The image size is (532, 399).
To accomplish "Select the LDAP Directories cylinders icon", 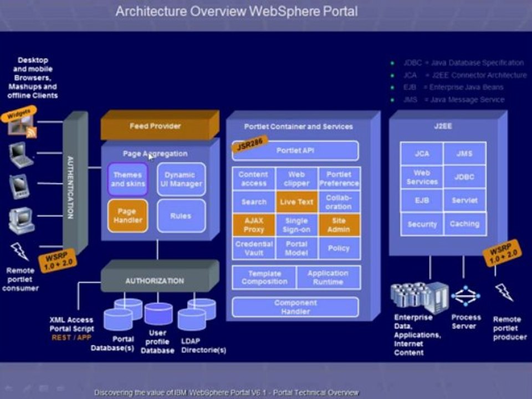I will 197,315.
